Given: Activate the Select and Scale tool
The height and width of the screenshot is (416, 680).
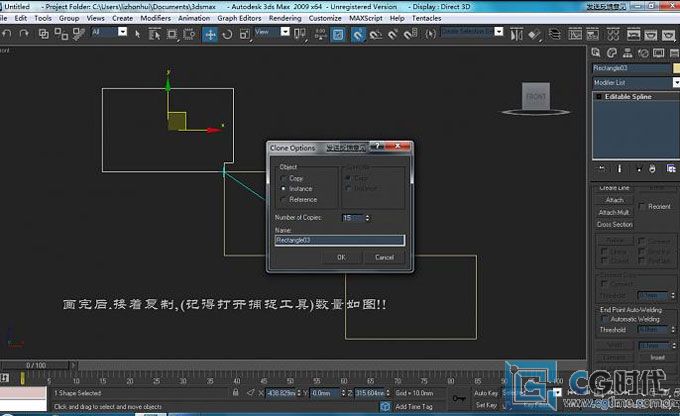Looking at the screenshot, I should point(245,34).
